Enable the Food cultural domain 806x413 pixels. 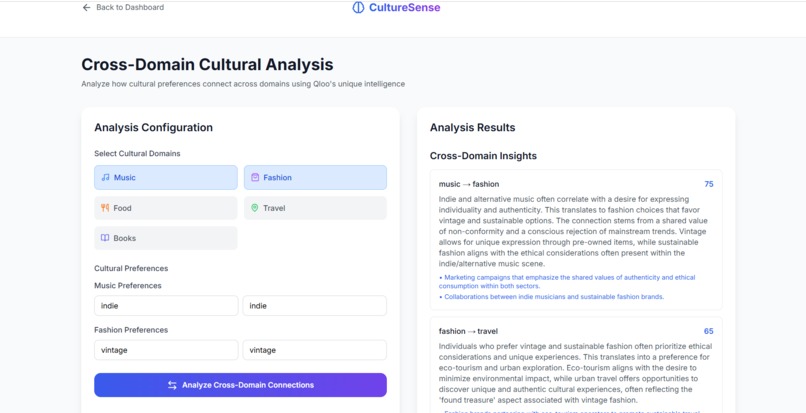coord(166,208)
